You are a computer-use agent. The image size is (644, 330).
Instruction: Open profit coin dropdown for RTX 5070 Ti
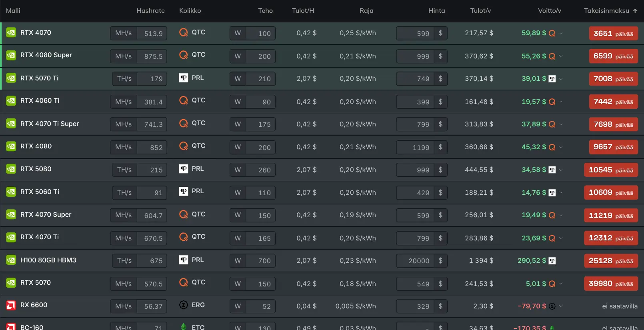tap(561, 79)
